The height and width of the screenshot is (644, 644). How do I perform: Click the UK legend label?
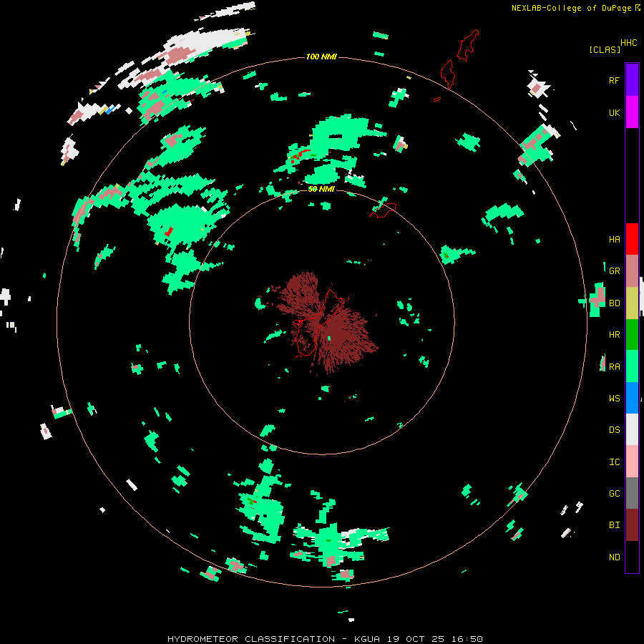click(614, 112)
